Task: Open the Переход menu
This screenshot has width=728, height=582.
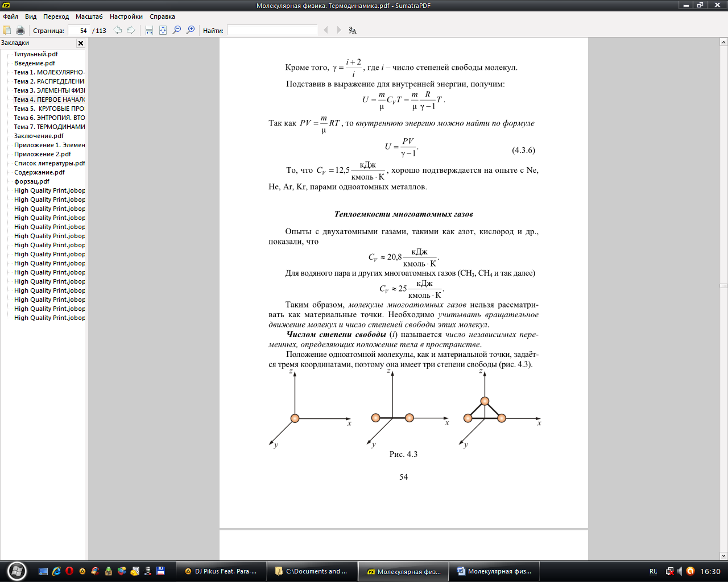Action: (56, 16)
